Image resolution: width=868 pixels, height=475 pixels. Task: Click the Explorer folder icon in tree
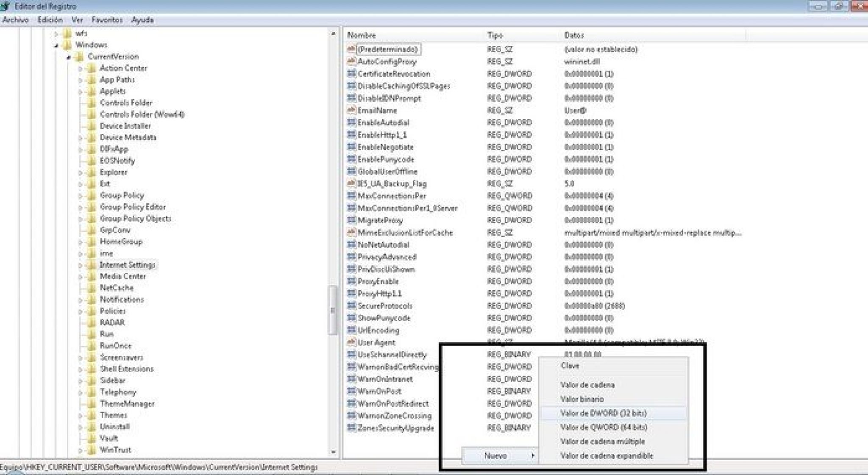tap(91, 172)
